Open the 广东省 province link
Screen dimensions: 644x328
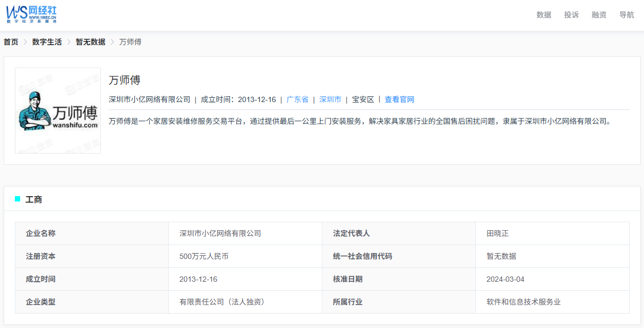297,99
